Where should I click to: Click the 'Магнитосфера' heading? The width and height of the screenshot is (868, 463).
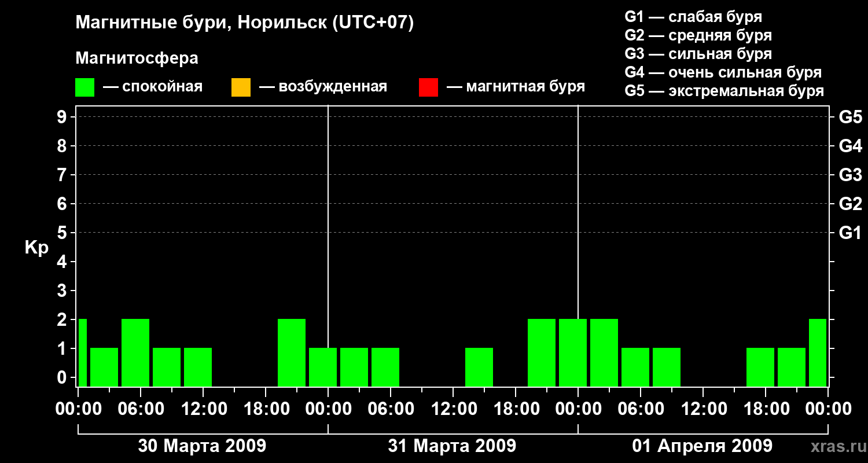pyautogui.click(x=137, y=58)
